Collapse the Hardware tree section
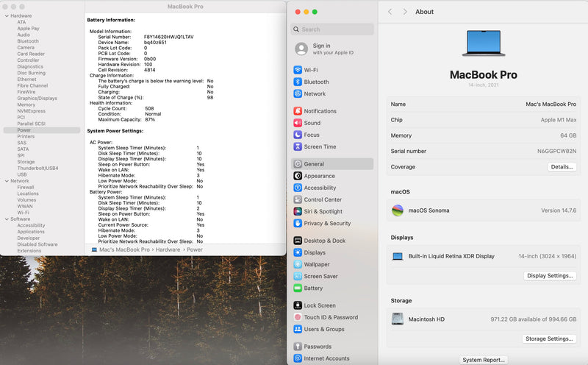The height and width of the screenshot is (365, 588). coord(6,15)
